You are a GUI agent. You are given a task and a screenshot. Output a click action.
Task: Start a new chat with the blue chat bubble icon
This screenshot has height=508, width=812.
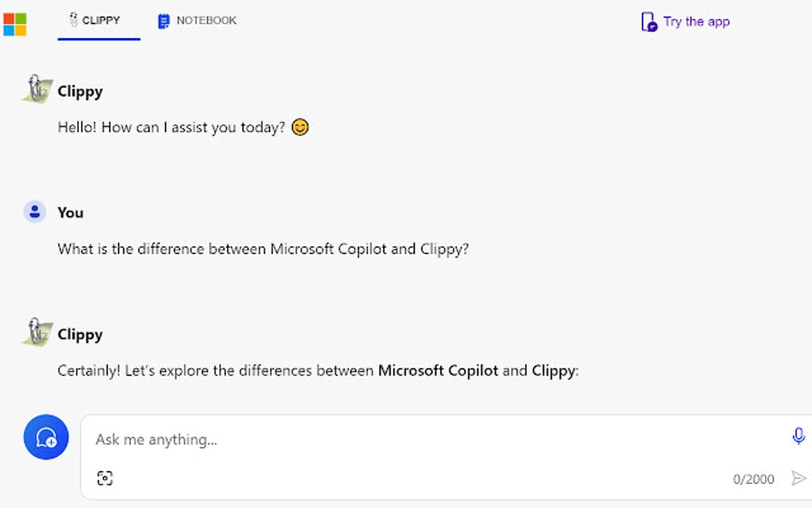coord(45,437)
